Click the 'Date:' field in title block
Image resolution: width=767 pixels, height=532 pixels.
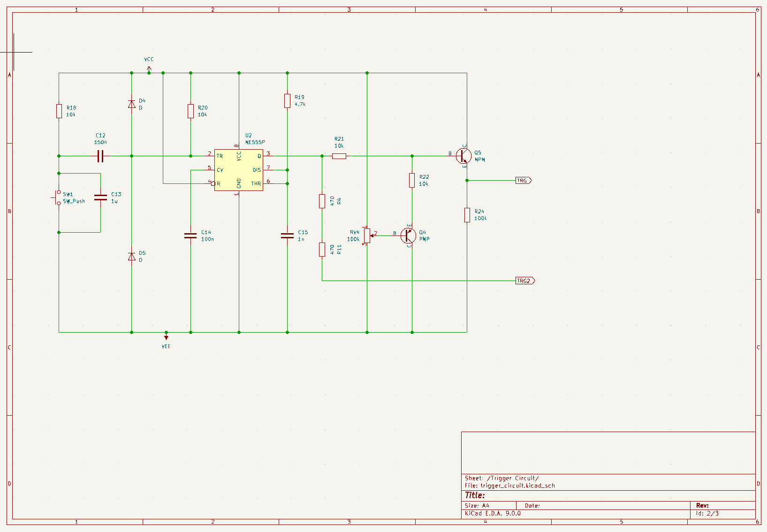pyautogui.click(x=532, y=505)
